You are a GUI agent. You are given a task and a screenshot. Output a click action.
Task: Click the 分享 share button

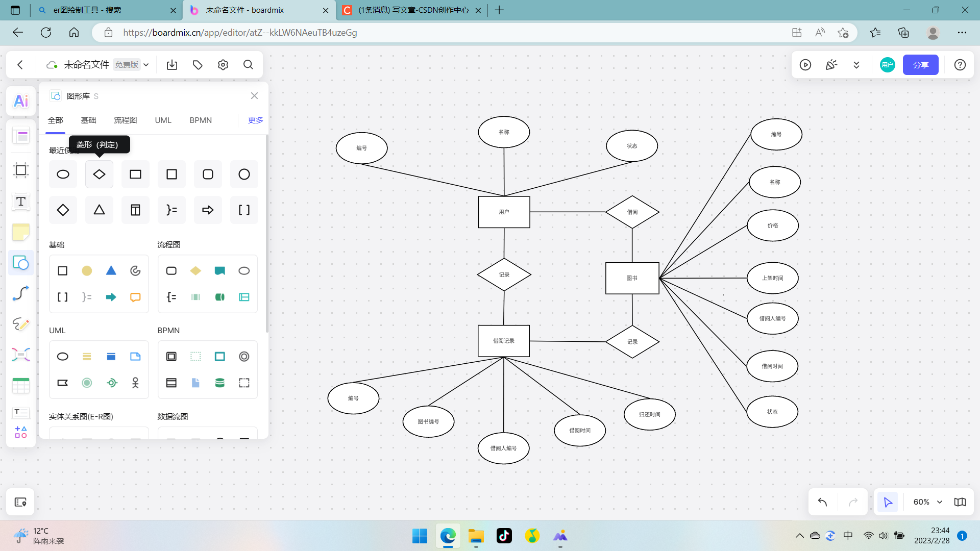tap(920, 65)
